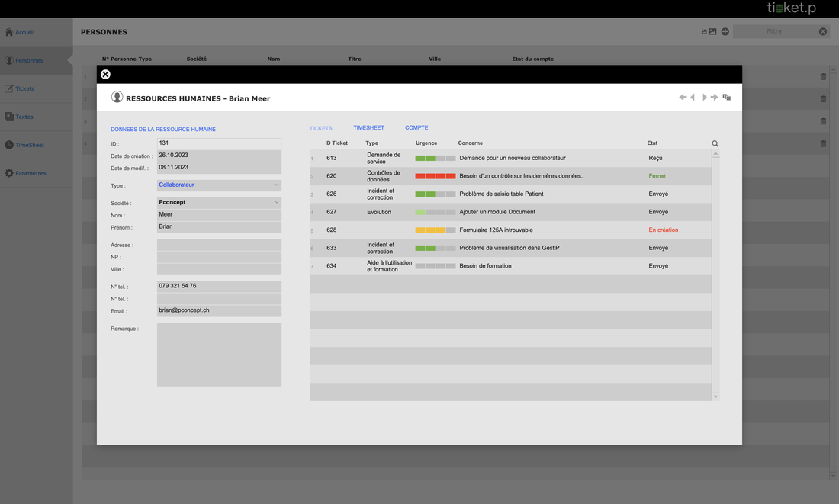Click the add person plus icon
Screen dimensions: 839x504
pos(725,32)
